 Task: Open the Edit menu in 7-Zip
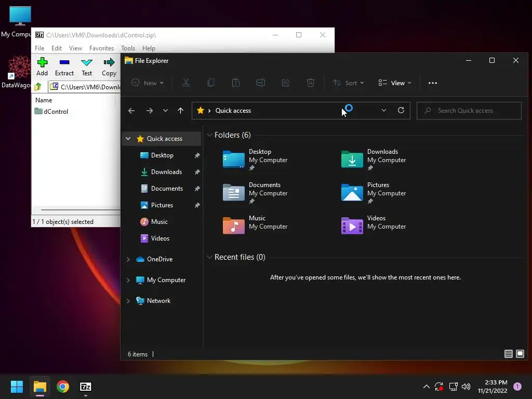click(56, 48)
